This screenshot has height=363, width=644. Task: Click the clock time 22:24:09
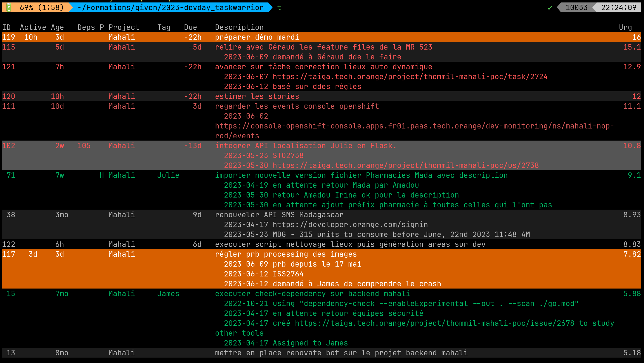click(x=619, y=7)
